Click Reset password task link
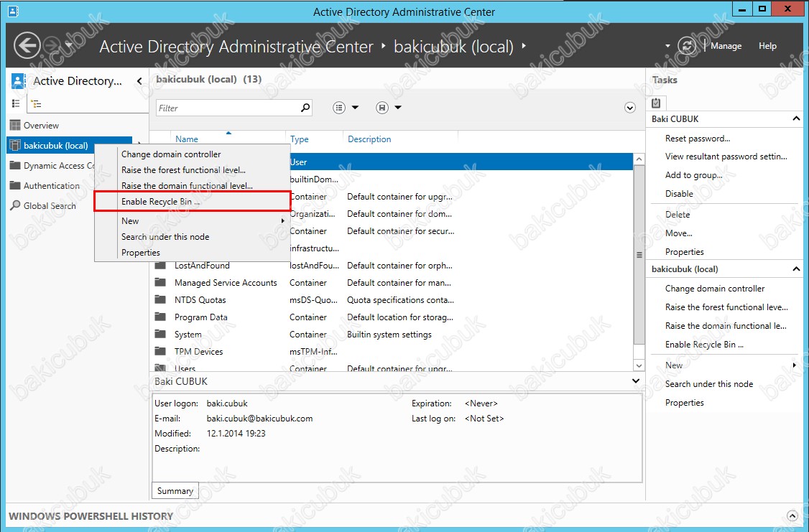 [698, 138]
